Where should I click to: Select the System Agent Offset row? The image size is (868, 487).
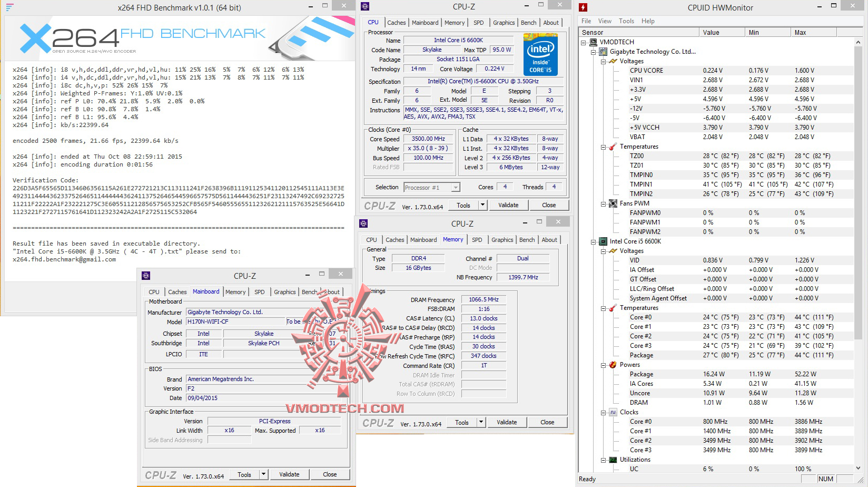[716, 298]
